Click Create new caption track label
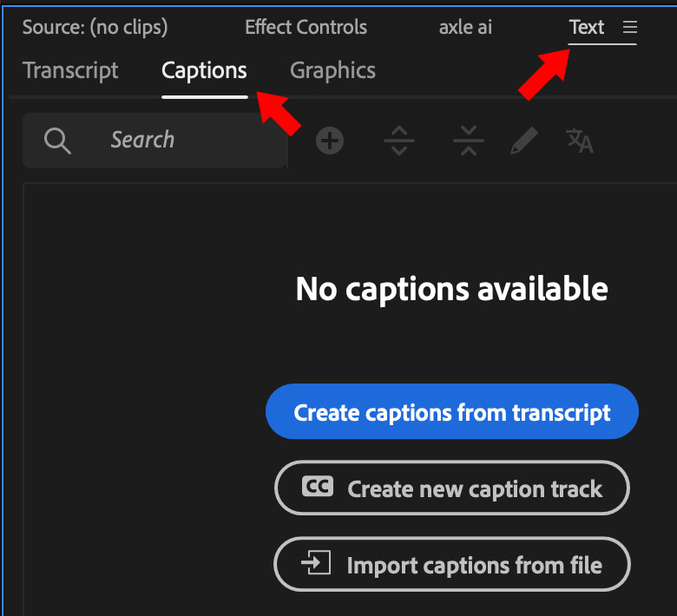 [475, 489]
